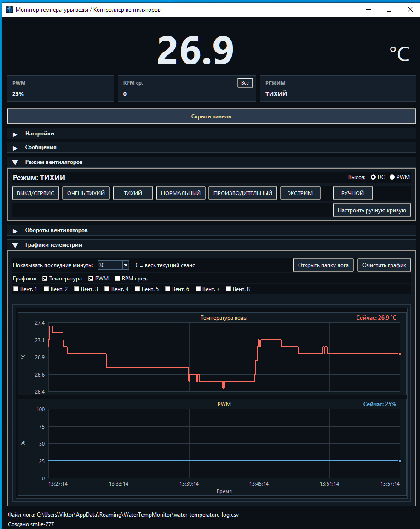Click the Режим: ТИХИЙ heading
420x529 pixels.
pos(39,177)
